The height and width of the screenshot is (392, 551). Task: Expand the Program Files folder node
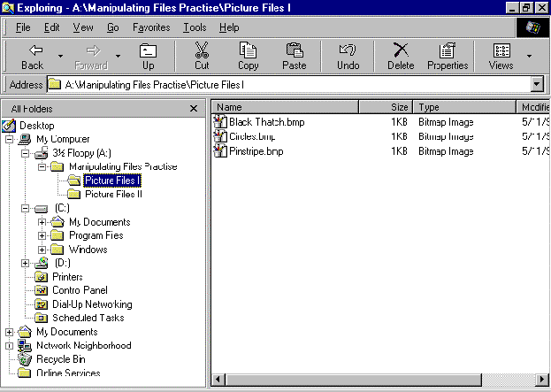click(x=42, y=236)
